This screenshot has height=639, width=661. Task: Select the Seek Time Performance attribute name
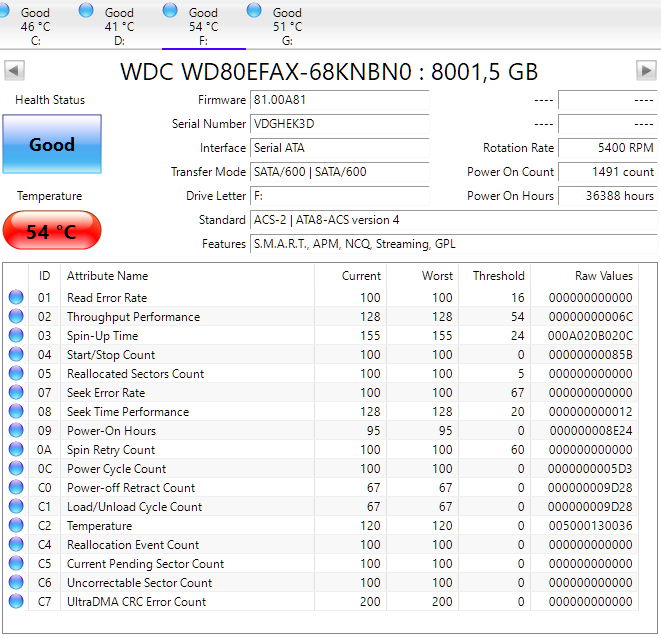[128, 412]
